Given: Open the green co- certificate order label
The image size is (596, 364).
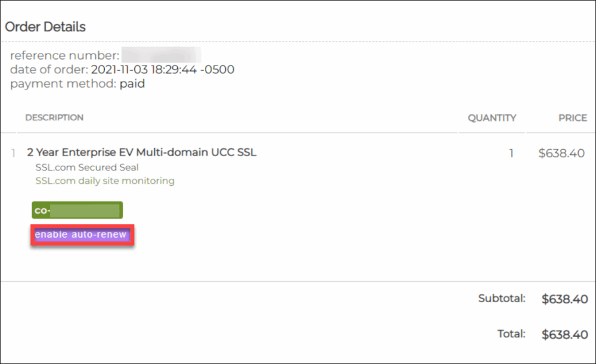Looking at the screenshot, I should 77,210.
